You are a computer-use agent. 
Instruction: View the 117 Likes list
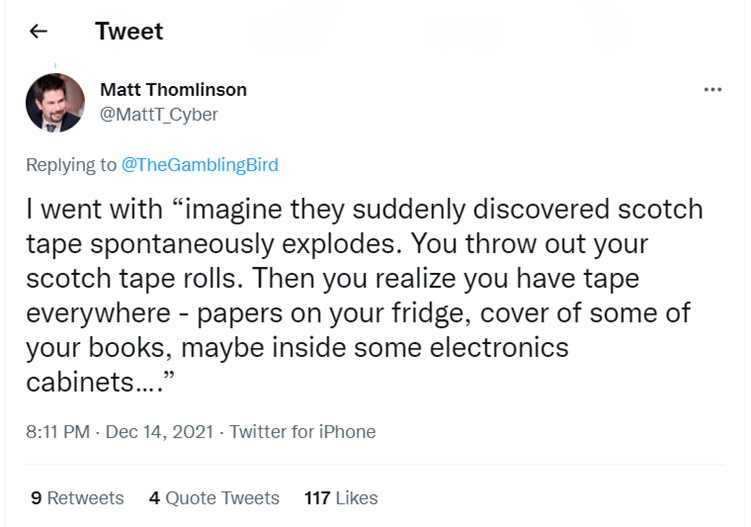pyautogui.click(x=341, y=498)
